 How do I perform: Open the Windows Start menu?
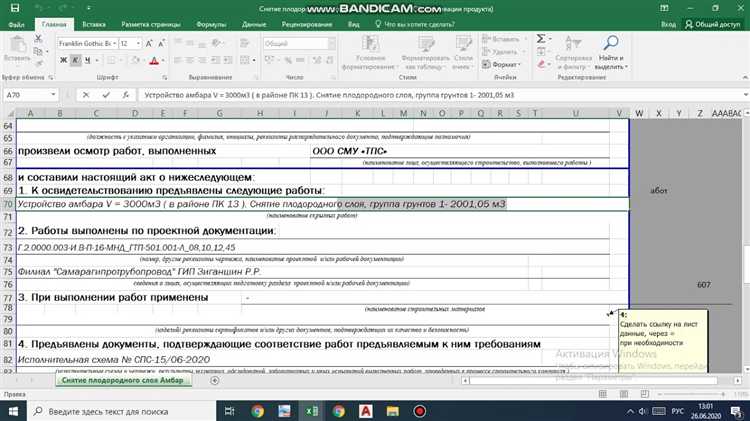click(13, 411)
